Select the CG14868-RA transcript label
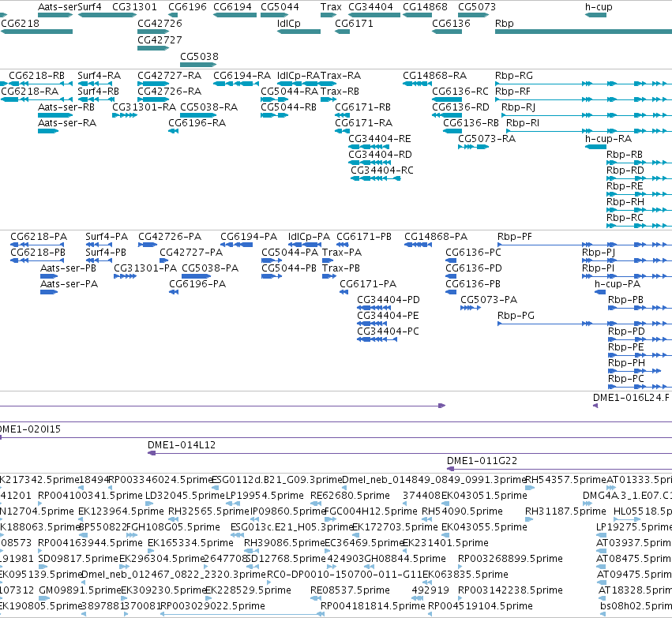Screen dimensions: 672x618 pos(434,76)
